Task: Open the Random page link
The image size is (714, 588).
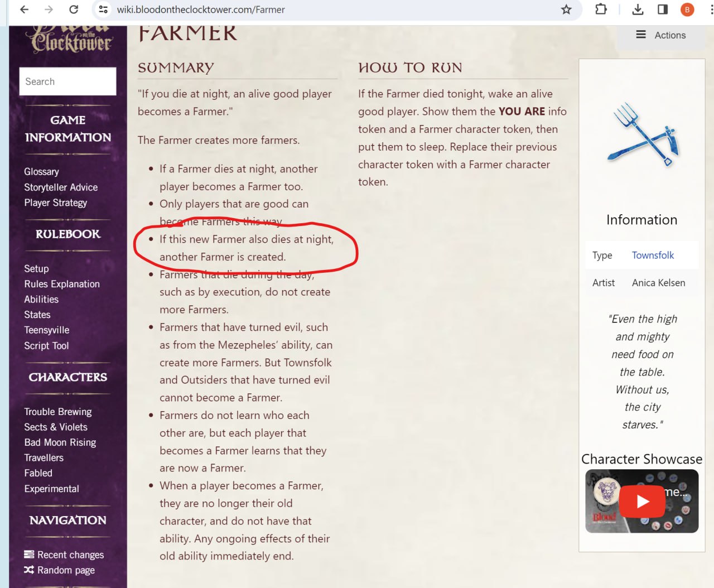Action: pyautogui.click(x=60, y=570)
